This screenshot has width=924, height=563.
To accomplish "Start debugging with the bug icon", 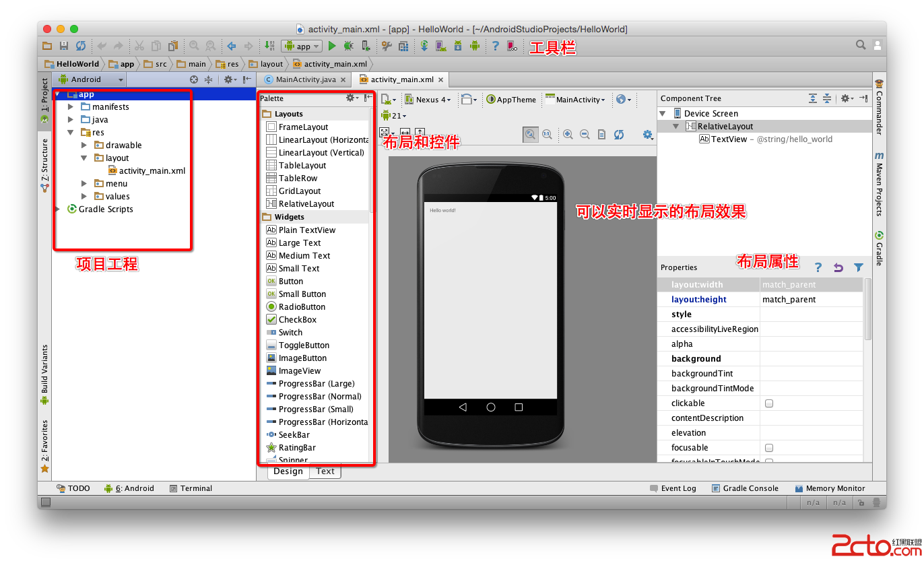I will [x=349, y=46].
